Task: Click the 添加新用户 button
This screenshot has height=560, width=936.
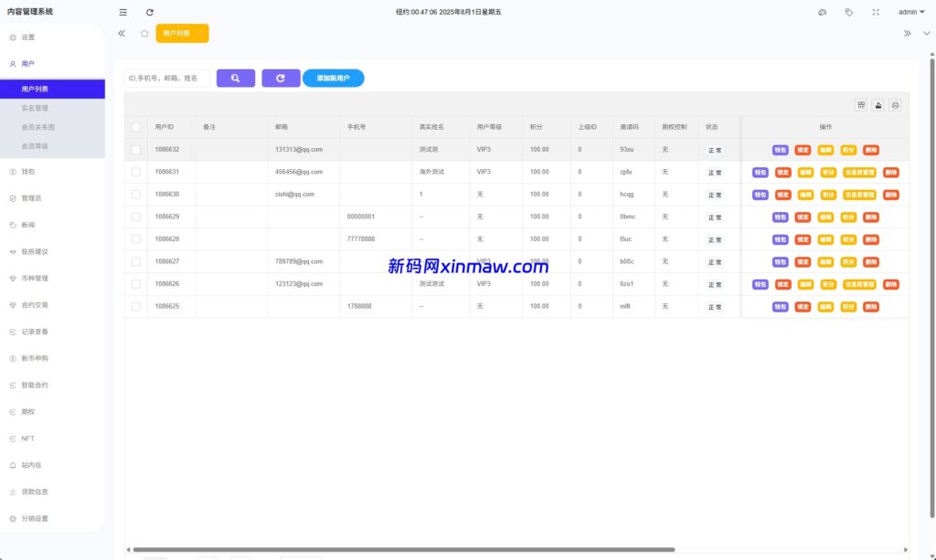Action: 333,79
